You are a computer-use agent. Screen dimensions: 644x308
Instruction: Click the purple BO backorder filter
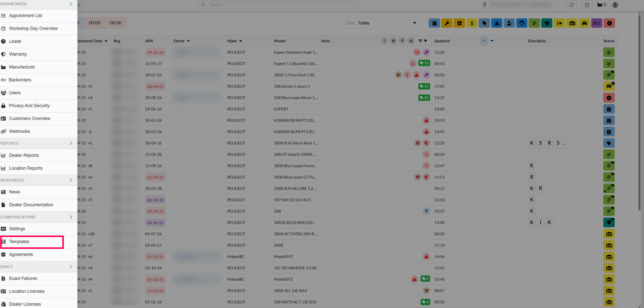point(597,23)
